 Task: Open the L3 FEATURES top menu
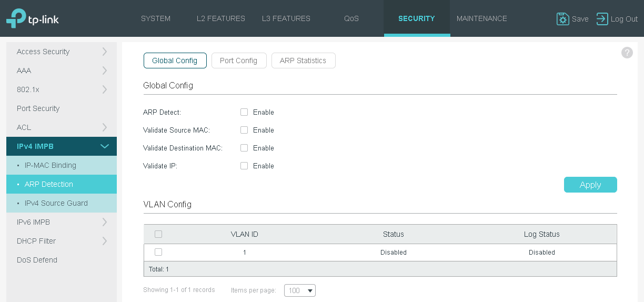click(286, 18)
